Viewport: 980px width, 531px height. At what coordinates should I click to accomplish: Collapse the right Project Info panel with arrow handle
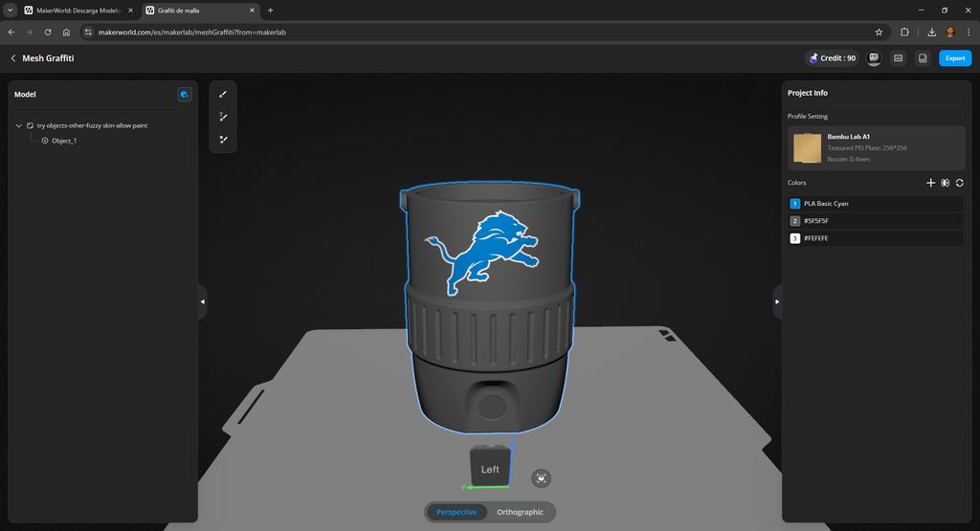[777, 301]
